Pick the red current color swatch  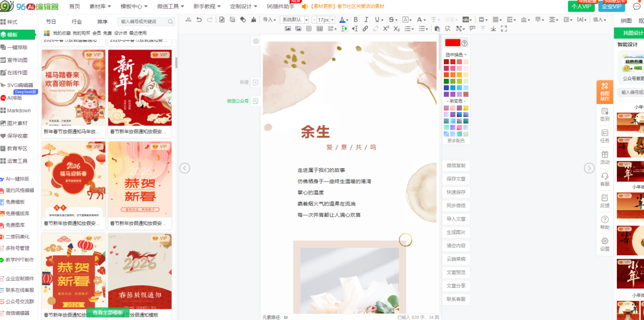tap(452, 43)
